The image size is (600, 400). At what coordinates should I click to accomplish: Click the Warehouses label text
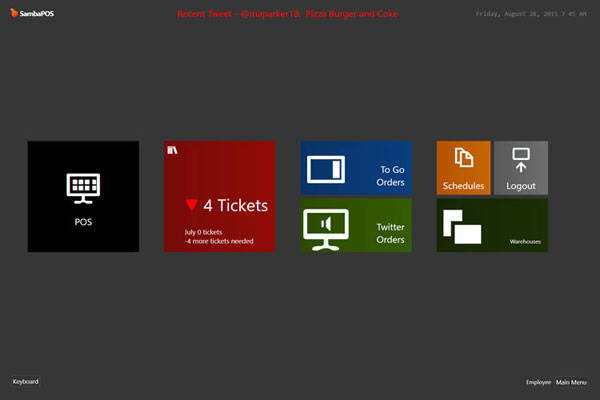pyautogui.click(x=525, y=241)
